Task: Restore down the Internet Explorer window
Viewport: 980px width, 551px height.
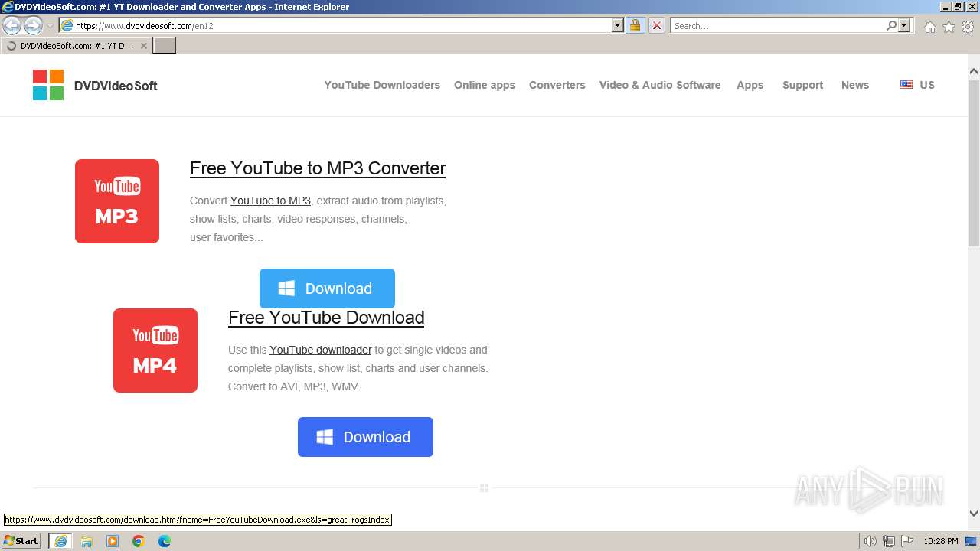Action: coord(958,6)
